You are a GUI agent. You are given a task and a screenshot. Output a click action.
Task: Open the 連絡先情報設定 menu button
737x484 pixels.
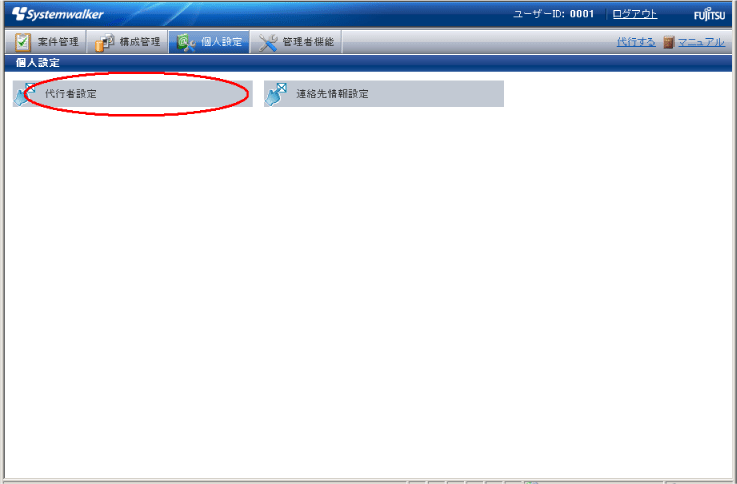click(384, 94)
